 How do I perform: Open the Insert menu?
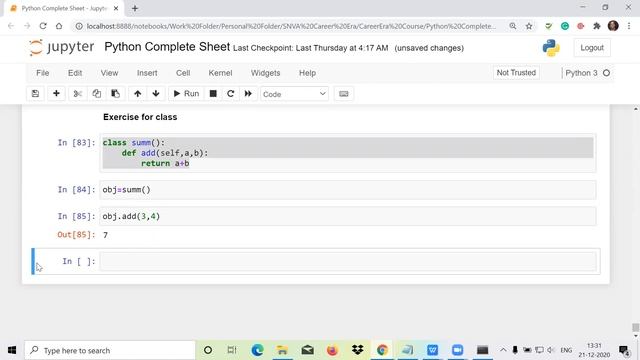pos(147,73)
